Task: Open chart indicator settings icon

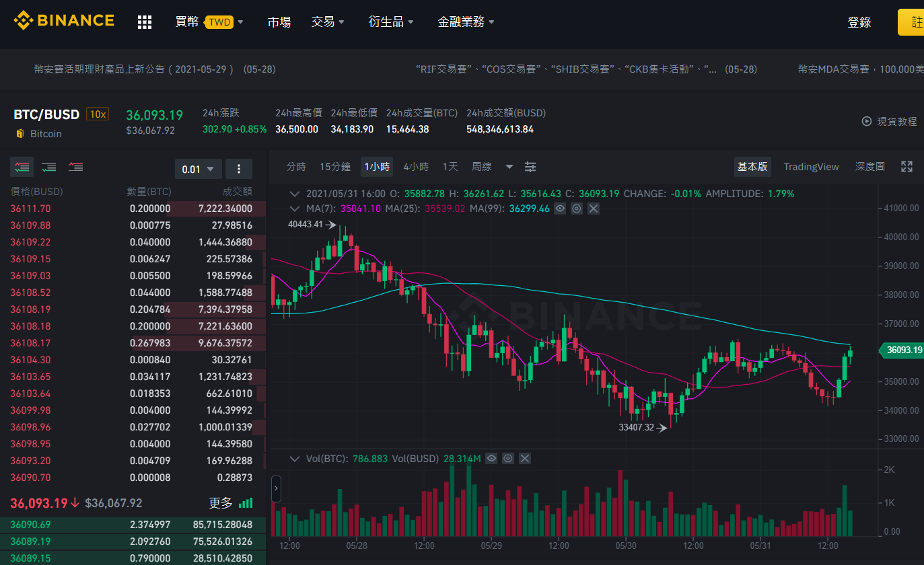Action: (x=530, y=167)
